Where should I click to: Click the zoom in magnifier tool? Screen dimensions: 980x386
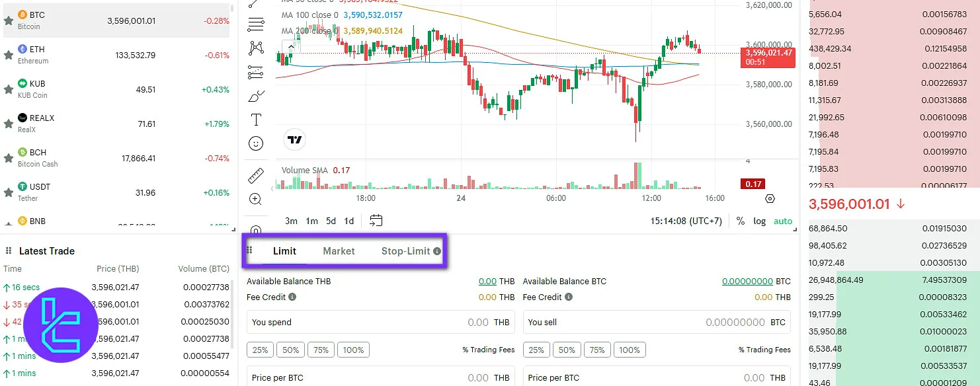tap(255, 199)
